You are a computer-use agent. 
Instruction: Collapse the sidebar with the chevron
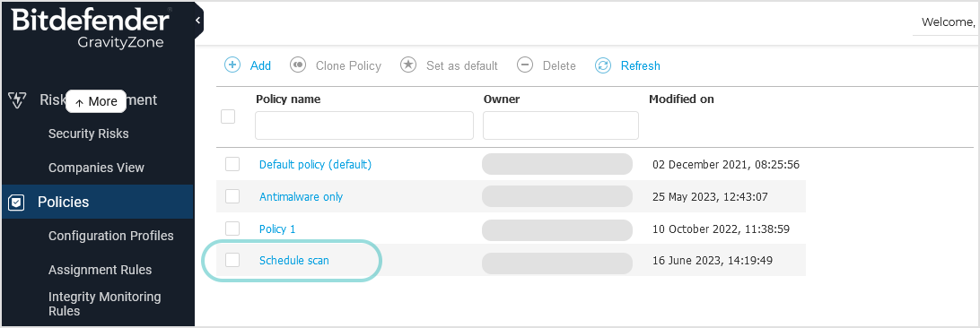(x=198, y=21)
